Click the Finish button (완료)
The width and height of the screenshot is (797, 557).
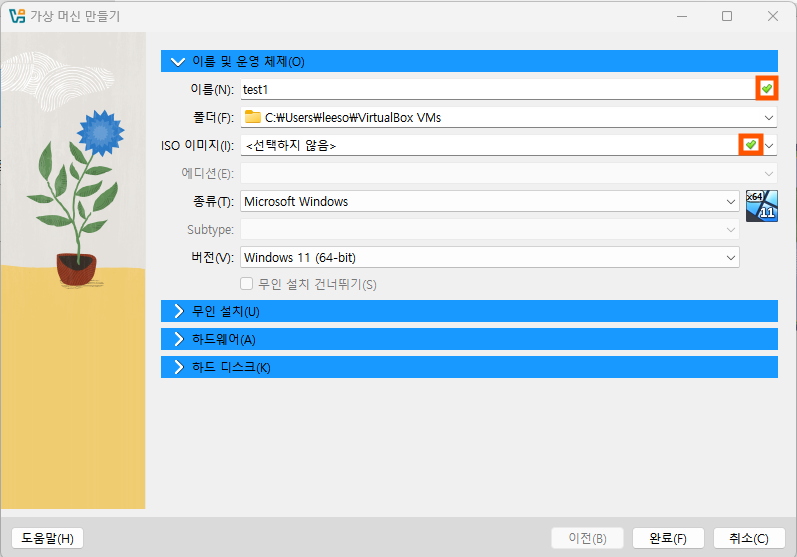(668, 538)
